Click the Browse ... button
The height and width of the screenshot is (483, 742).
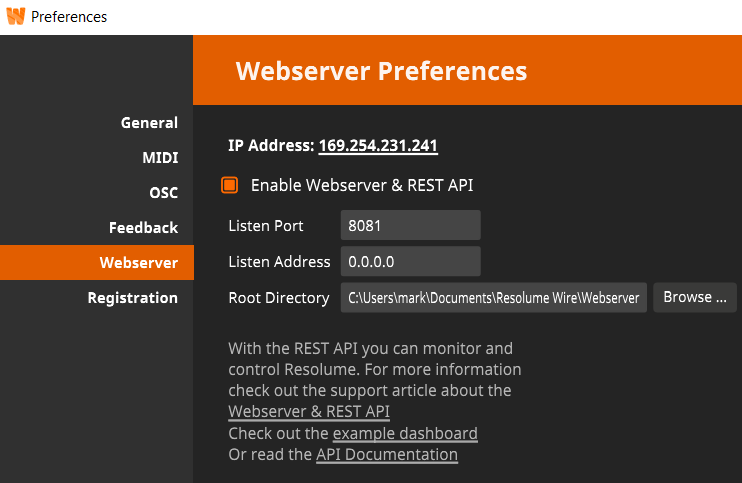coord(695,297)
